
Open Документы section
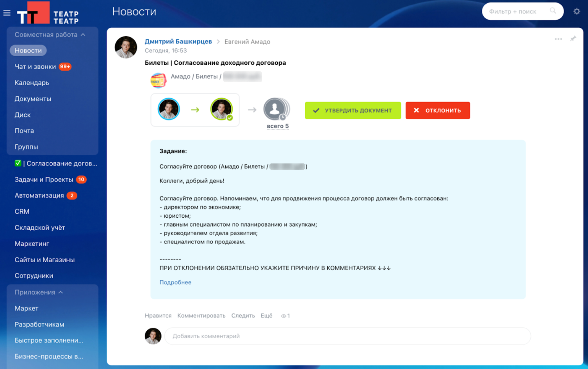coord(33,99)
